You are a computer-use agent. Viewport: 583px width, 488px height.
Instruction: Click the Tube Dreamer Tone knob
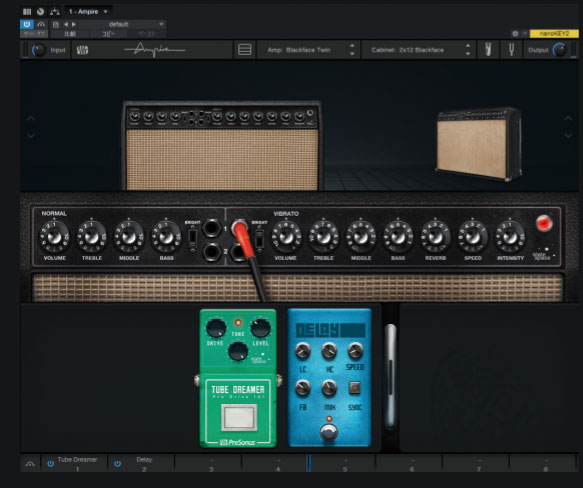pyautogui.click(x=238, y=351)
